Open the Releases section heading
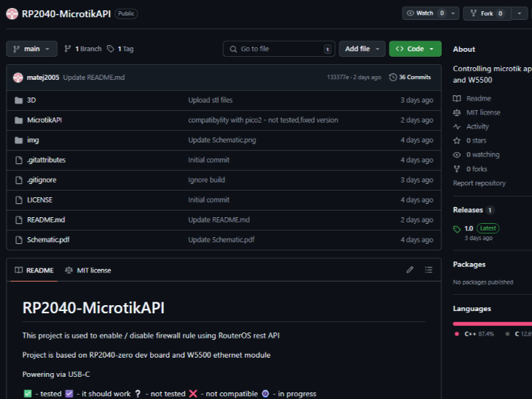This screenshot has height=399, width=532. (468, 210)
